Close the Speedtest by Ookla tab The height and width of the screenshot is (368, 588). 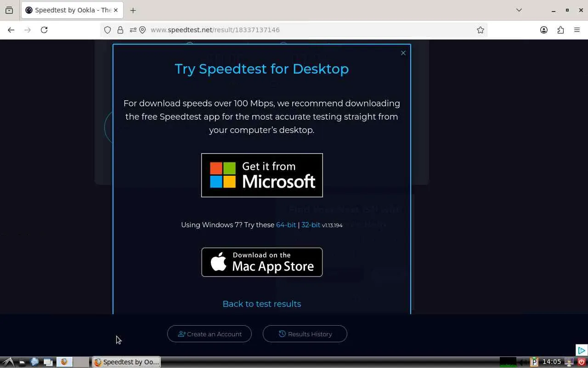click(x=116, y=10)
